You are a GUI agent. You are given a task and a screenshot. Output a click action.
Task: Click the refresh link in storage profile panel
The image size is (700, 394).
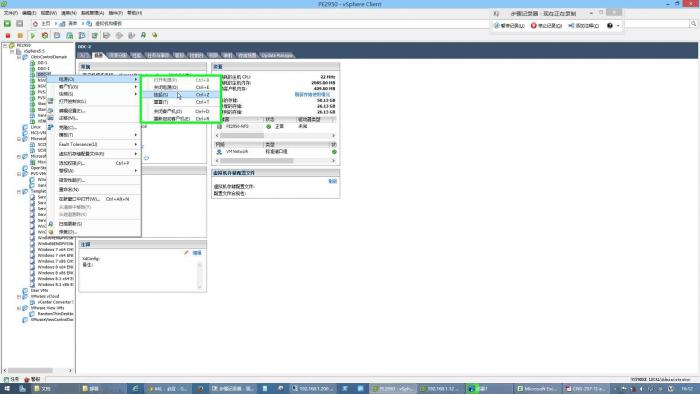[333, 181]
